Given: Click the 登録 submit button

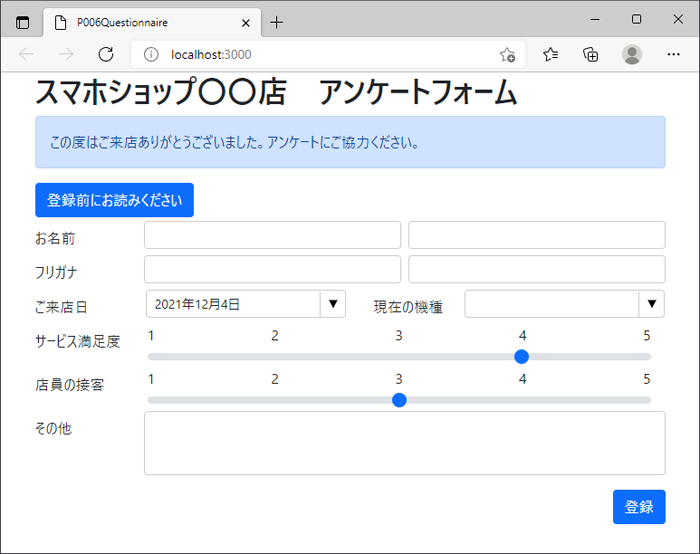Looking at the screenshot, I should (639, 507).
